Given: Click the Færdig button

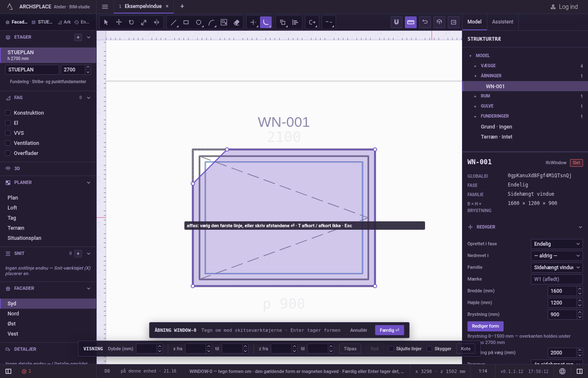Looking at the screenshot, I should (x=389, y=330).
